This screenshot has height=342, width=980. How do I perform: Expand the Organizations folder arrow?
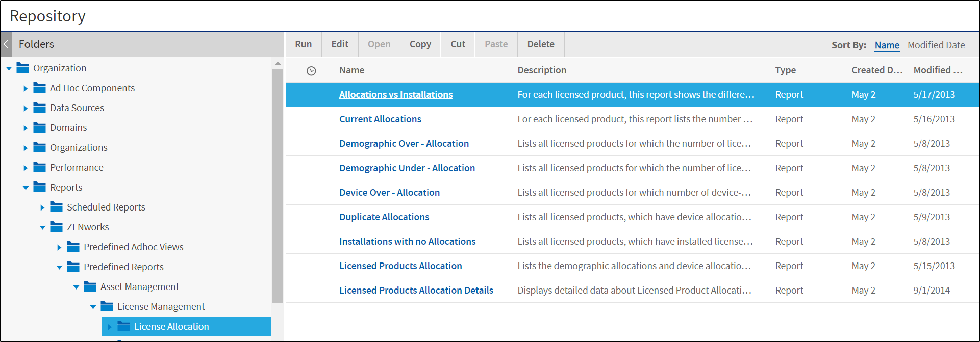[x=26, y=148]
